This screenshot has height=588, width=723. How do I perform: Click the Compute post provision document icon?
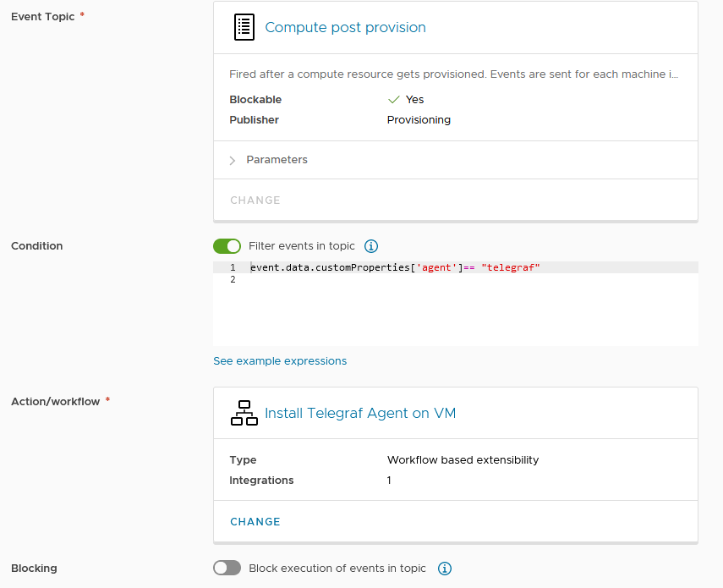[244, 28]
